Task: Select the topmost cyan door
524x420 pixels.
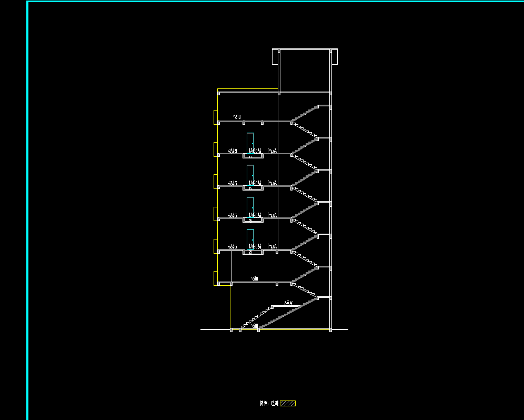Action: tap(250, 142)
